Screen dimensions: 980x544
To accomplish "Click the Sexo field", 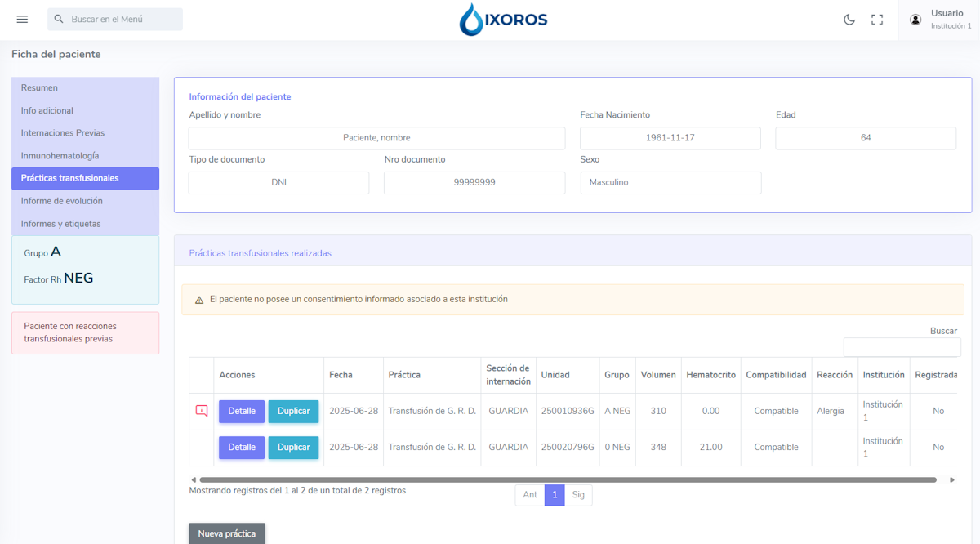I will (670, 183).
